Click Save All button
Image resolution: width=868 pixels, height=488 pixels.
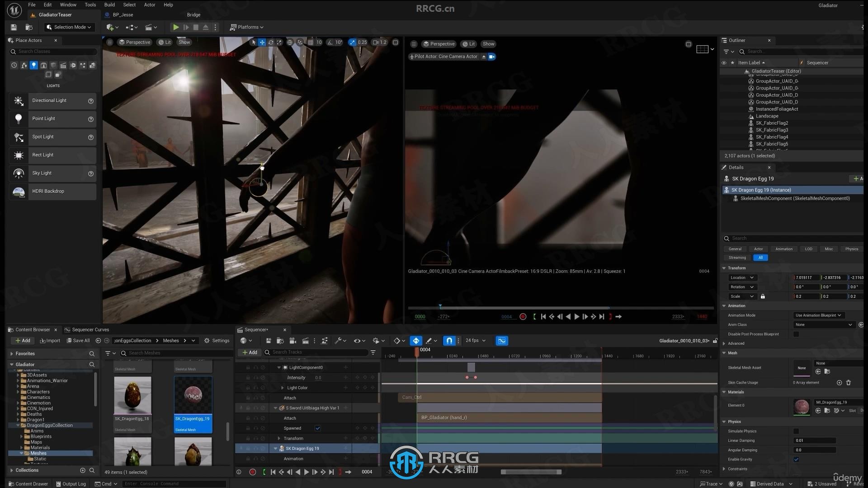pyautogui.click(x=78, y=341)
